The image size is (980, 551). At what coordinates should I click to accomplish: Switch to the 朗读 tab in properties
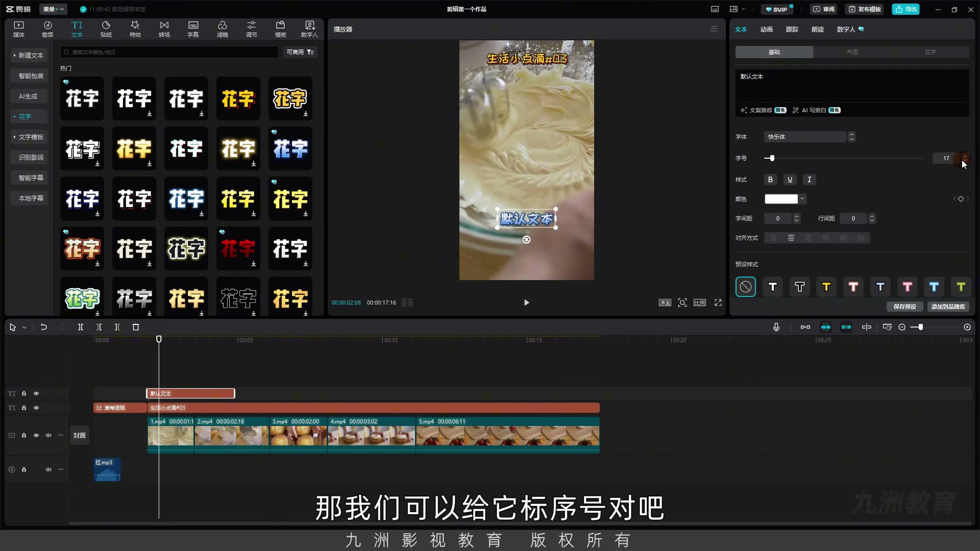point(818,29)
